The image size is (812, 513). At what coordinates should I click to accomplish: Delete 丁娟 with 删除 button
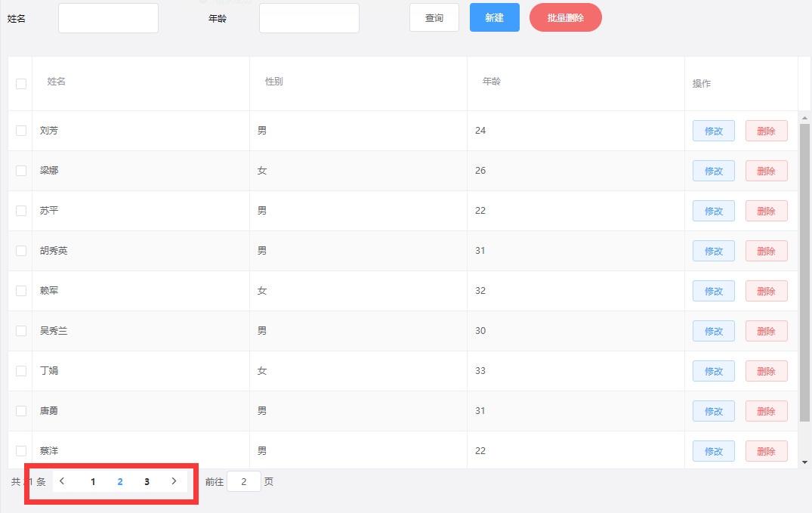click(767, 371)
